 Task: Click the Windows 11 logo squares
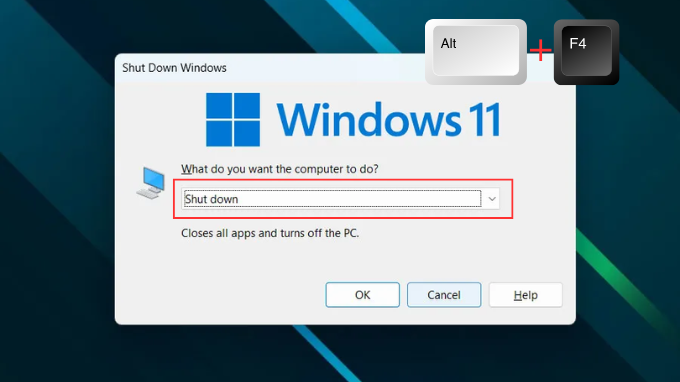[x=233, y=120]
